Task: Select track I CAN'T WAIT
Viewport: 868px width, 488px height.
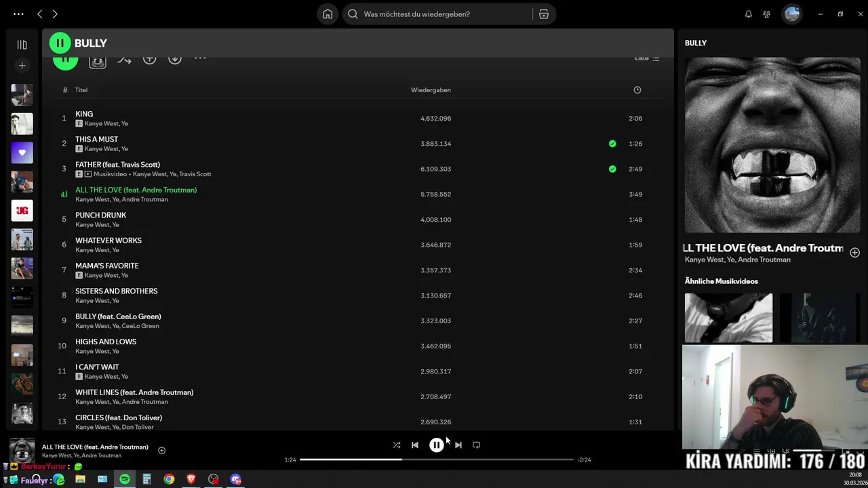Action: (97, 367)
